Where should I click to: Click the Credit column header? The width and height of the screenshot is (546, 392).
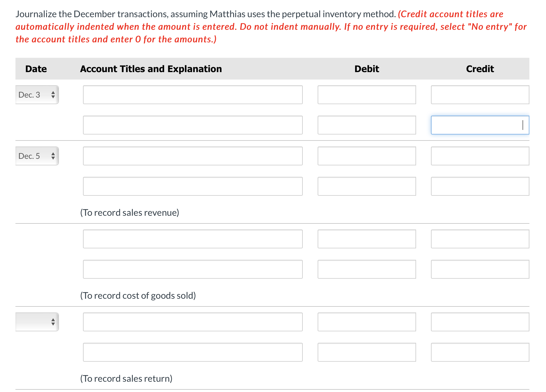pyautogui.click(x=480, y=69)
